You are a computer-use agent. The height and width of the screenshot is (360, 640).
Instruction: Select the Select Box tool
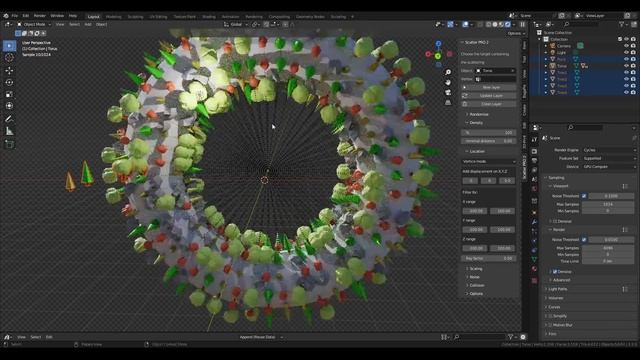click(9, 46)
